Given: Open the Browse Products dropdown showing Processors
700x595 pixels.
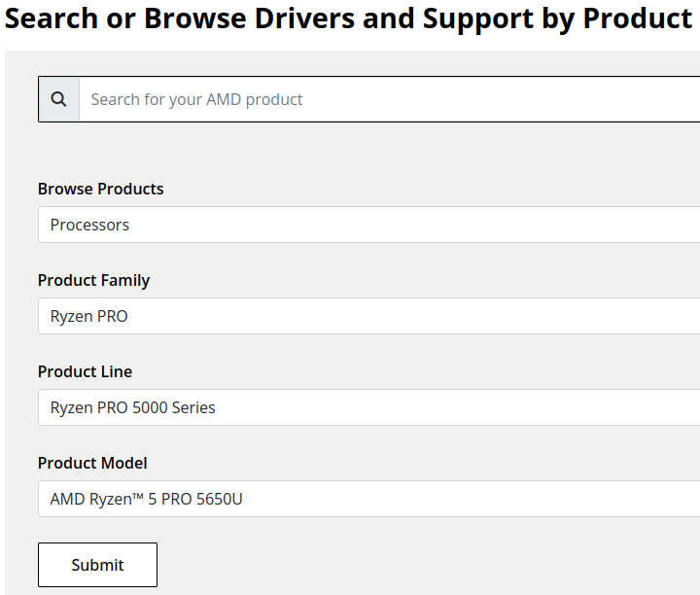Looking at the screenshot, I should [x=368, y=225].
